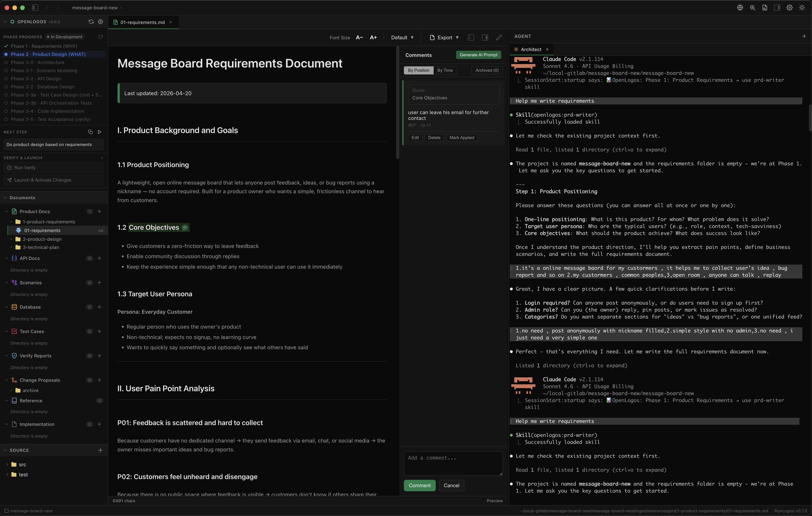Open the globe language icon
Image resolution: width=812 pixels, height=516 pixels.
pos(740,7)
